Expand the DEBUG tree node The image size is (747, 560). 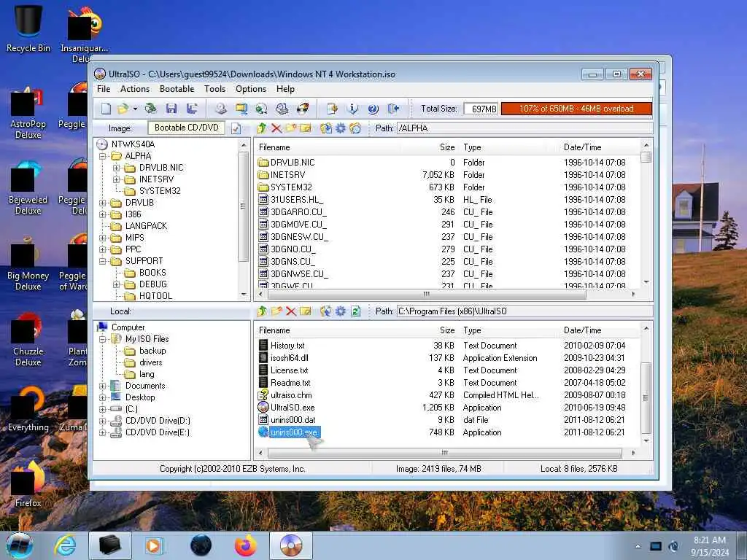point(116,284)
